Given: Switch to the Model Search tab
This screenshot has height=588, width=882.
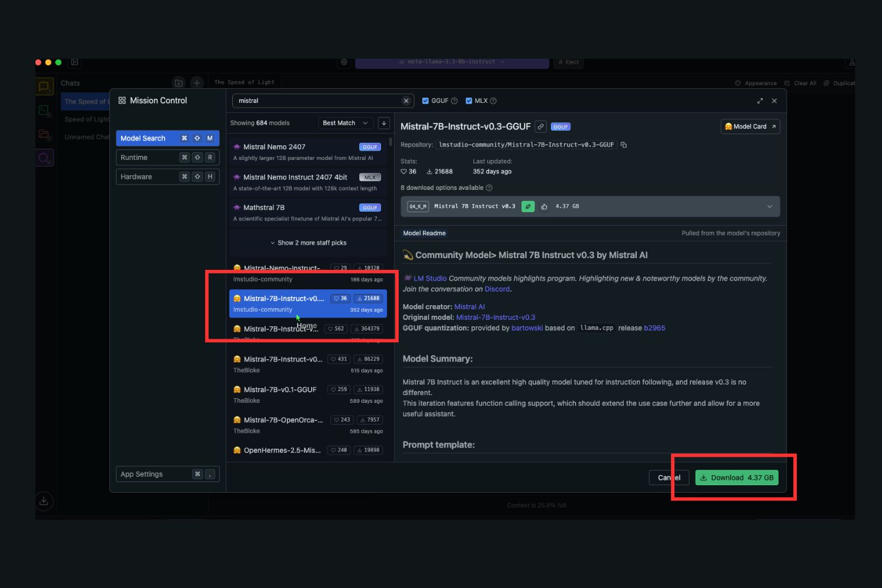Looking at the screenshot, I should click(168, 138).
